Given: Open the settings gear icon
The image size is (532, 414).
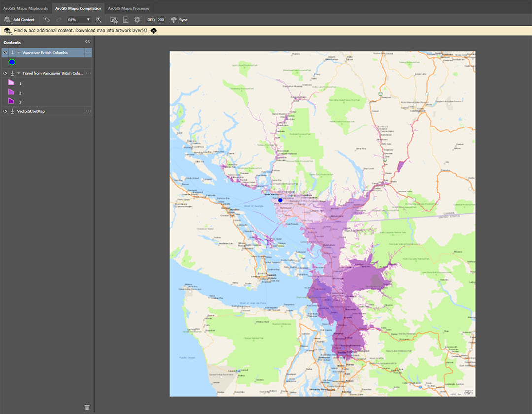Looking at the screenshot, I should coord(137,20).
